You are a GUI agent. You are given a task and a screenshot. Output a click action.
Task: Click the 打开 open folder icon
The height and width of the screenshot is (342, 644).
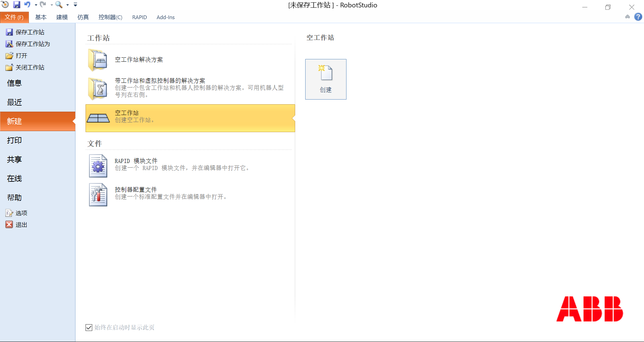(9, 56)
